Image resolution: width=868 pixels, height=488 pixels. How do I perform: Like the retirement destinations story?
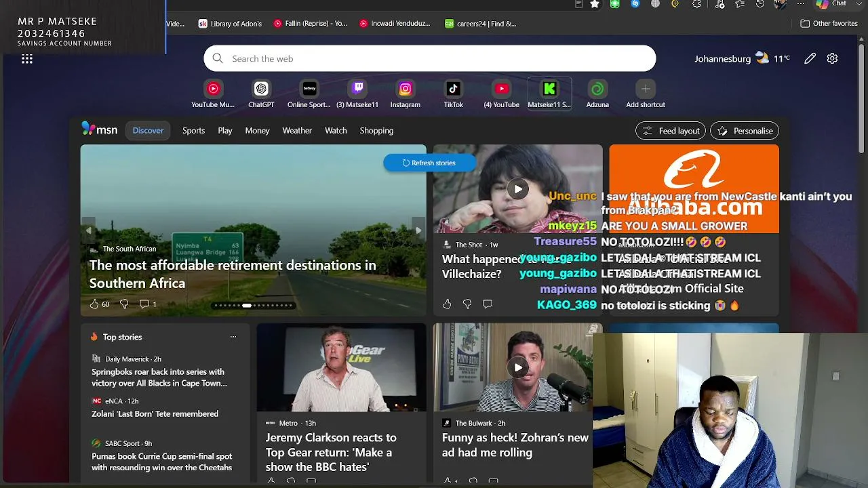99,304
